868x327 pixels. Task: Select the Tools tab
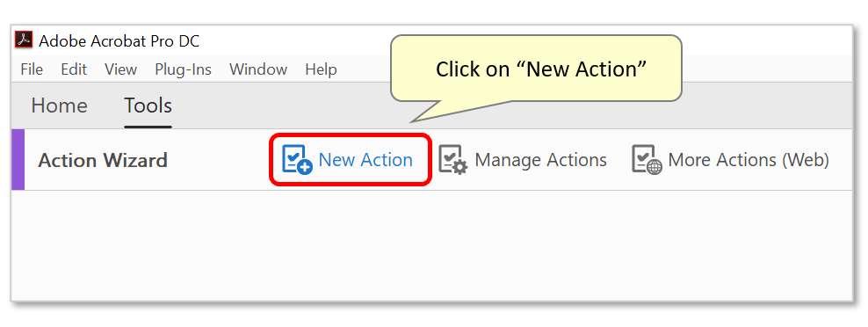point(148,105)
